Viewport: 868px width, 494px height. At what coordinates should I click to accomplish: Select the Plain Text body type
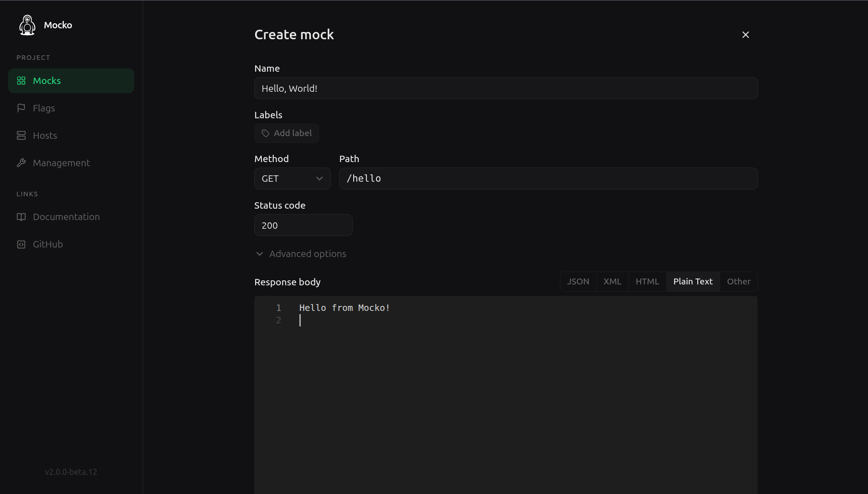pyautogui.click(x=693, y=282)
